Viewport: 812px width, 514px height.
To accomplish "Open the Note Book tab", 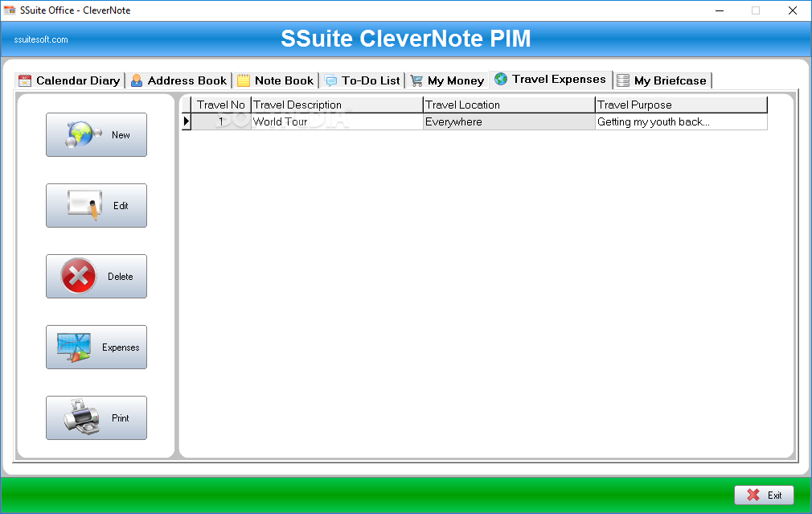I will point(276,80).
